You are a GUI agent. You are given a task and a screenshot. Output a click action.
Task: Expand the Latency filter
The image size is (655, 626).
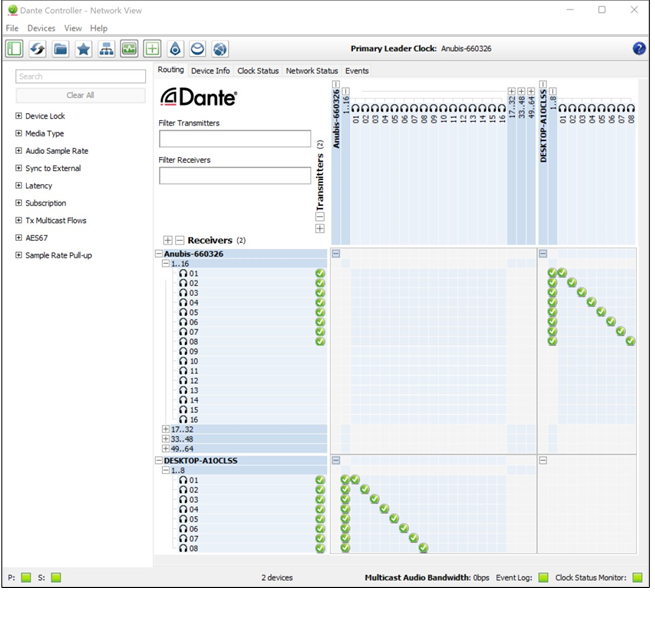tap(18, 185)
